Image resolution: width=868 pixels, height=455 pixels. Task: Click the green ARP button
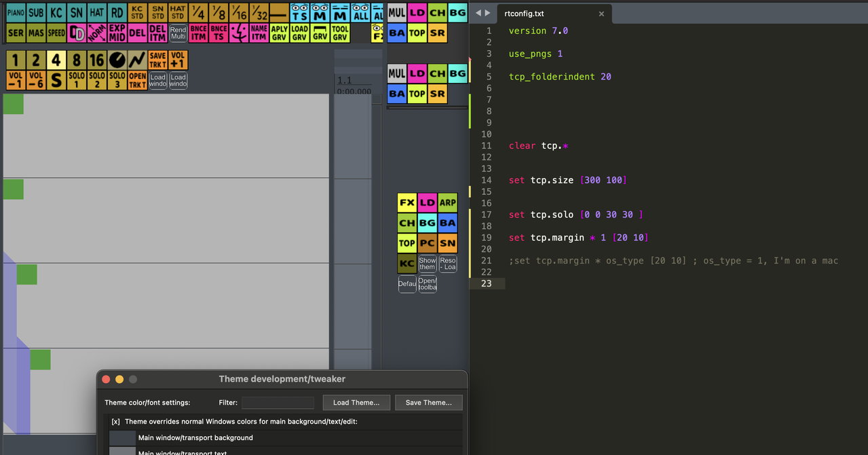pos(447,202)
